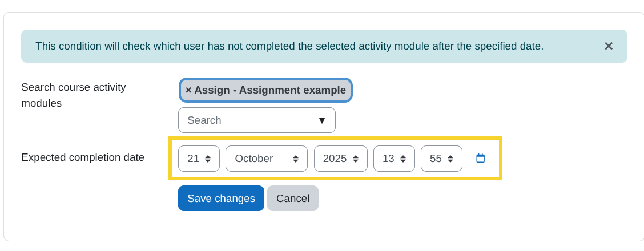Dismiss the blue condition info alert
644x251 pixels.
[608, 46]
